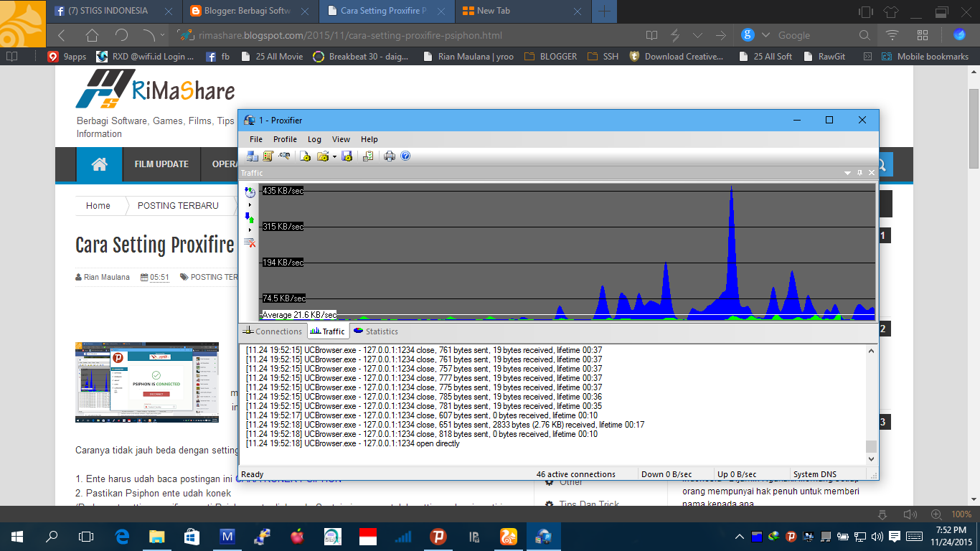The height and width of the screenshot is (551, 980).
Task: Click the open profile folder icon
Action: point(322,156)
